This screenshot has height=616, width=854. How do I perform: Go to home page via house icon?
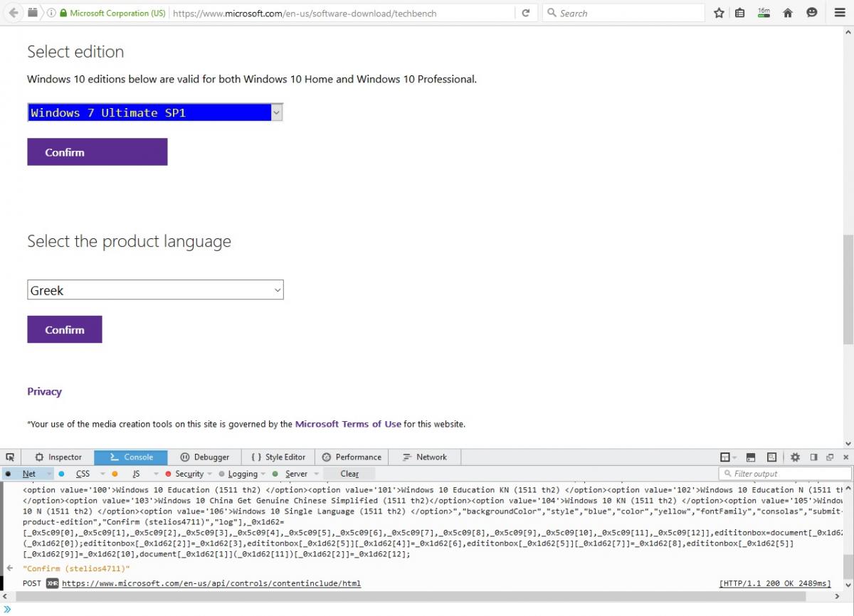pyautogui.click(x=788, y=13)
